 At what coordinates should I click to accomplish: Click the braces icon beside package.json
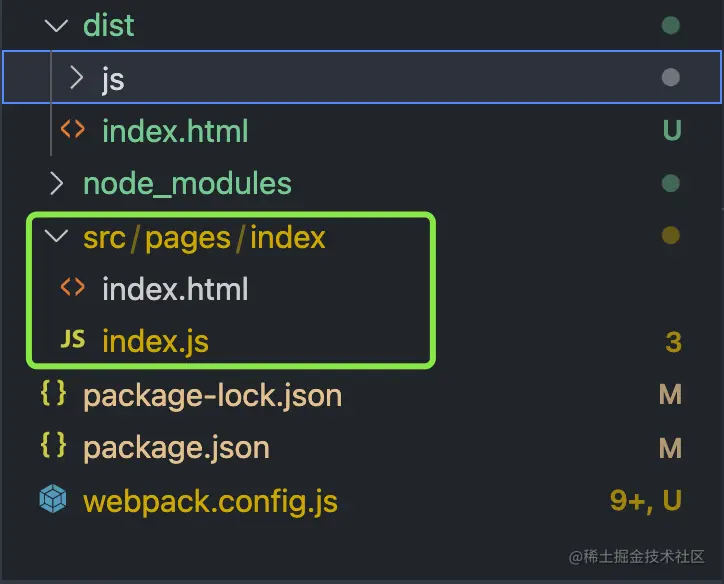click(x=53, y=446)
